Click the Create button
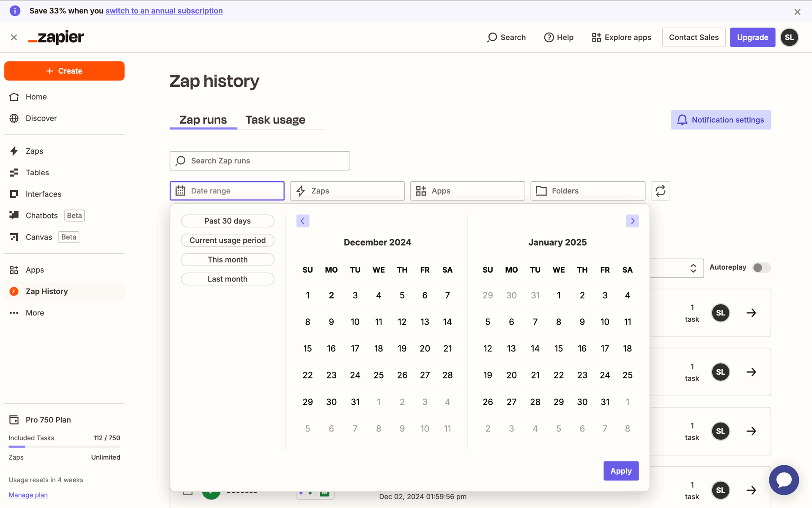The height and width of the screenshot is (508, 812). point(64,71)
